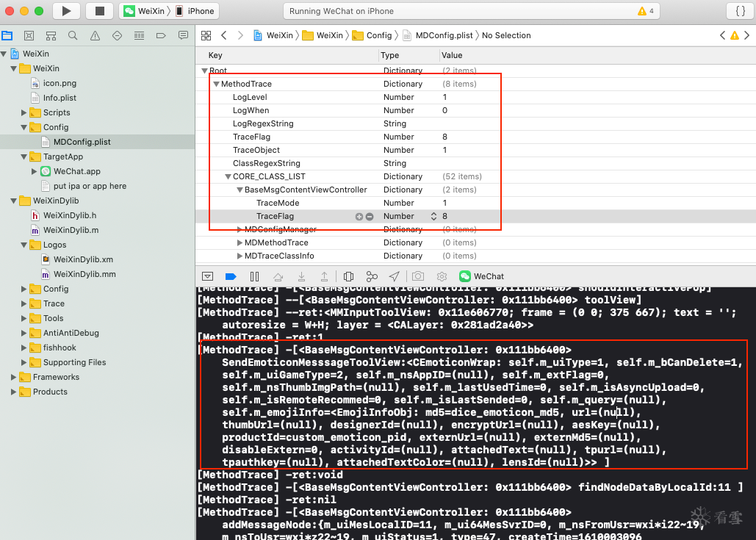Open the WeiXin scheme selector
756x540 pixels.
point(144,10)
